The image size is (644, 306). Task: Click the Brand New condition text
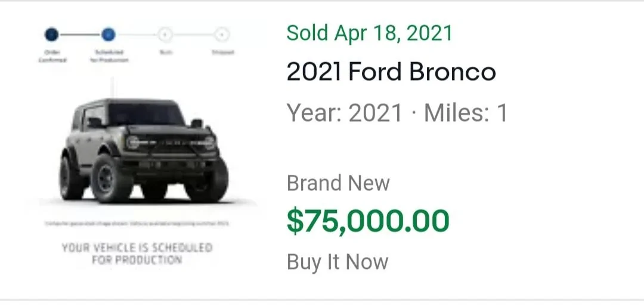point(338,183)
